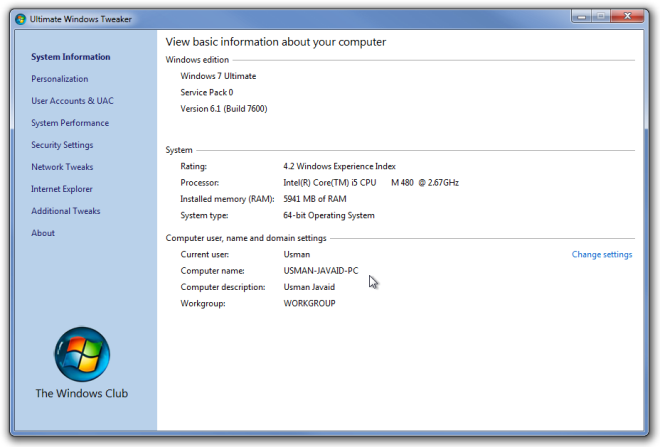Open Internet Explorer tweaks
This screenshot has height=447, width=660.
point(62,189)
